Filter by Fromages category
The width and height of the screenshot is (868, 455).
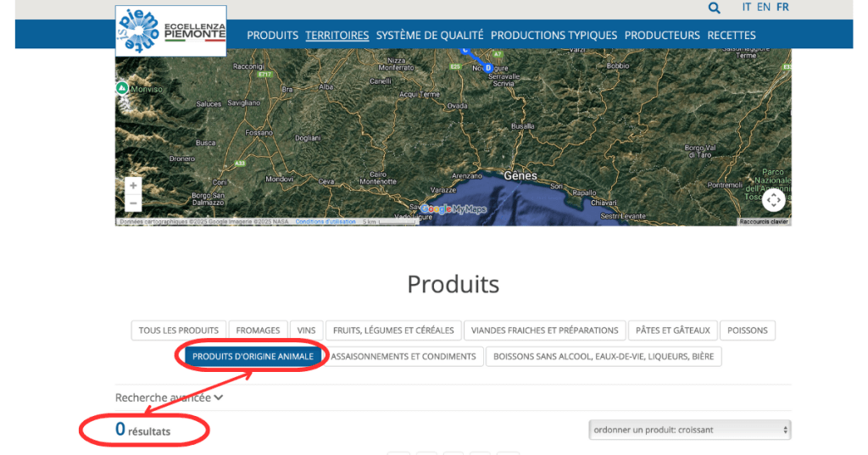tap(258, 330)
